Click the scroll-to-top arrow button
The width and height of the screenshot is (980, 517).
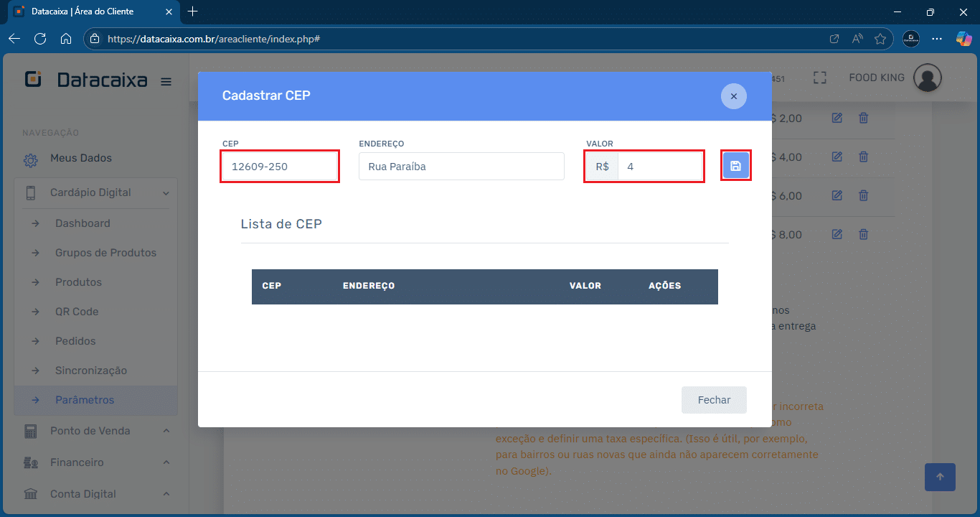pyautogui.click(x=940, y=476)
